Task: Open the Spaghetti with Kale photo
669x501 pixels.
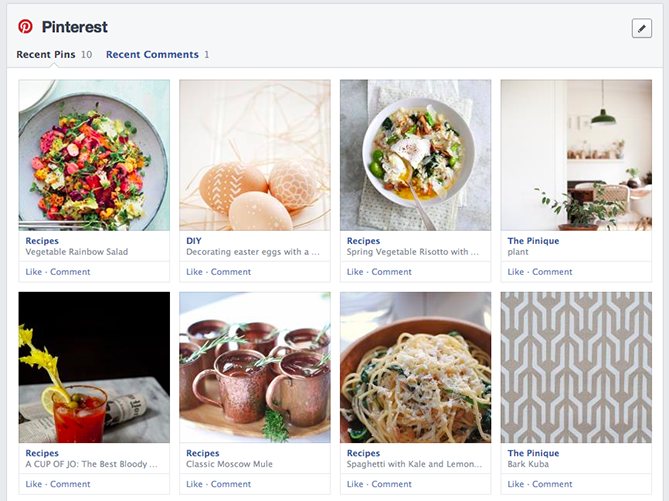Action: point(415,367)
